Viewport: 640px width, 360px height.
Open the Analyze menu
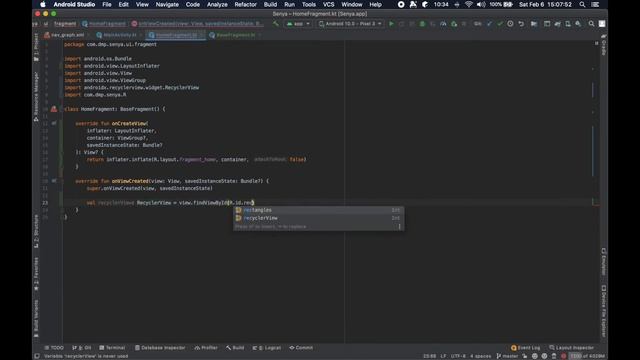click(217, 4)
